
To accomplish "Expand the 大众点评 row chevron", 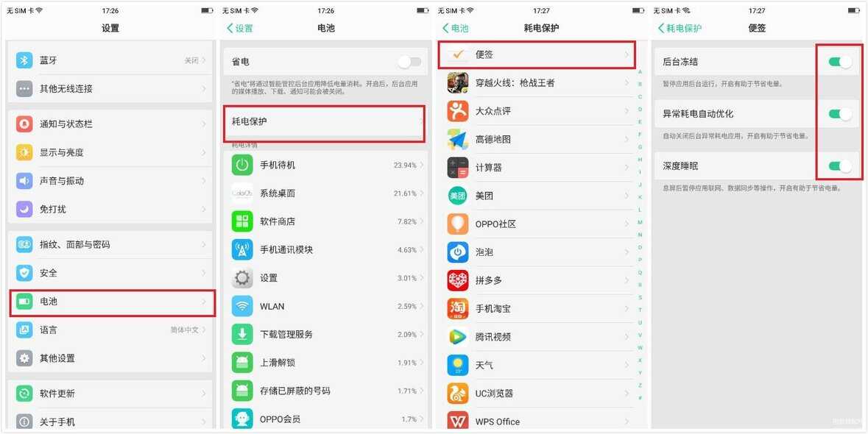I will (627, 111).
